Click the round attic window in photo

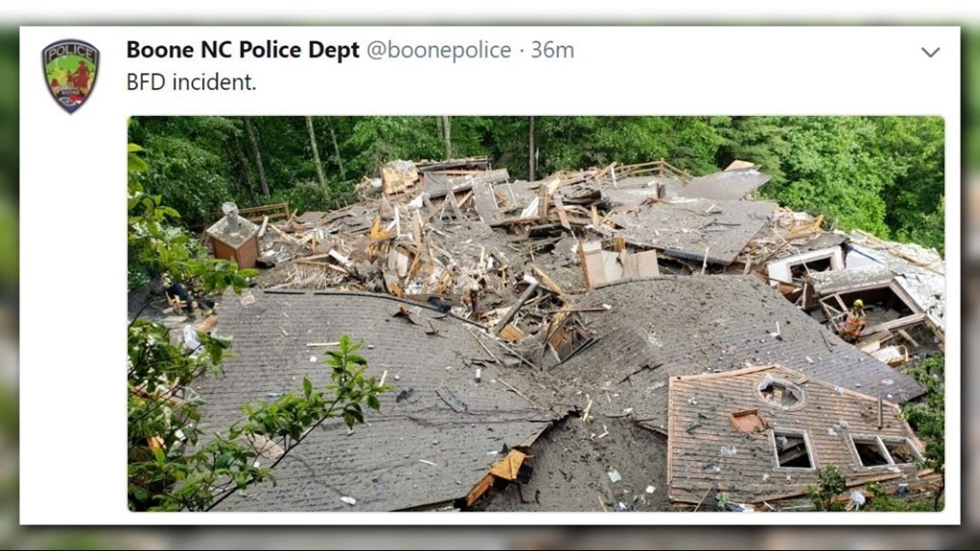pos(780,393)
